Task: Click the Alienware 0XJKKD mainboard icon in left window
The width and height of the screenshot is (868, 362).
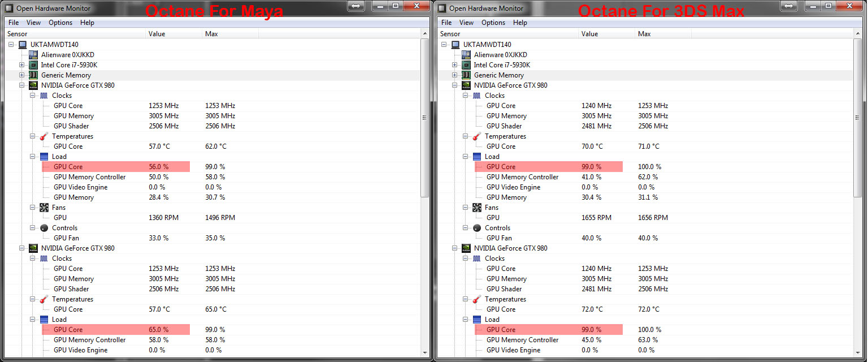Action: click(33, 55)
